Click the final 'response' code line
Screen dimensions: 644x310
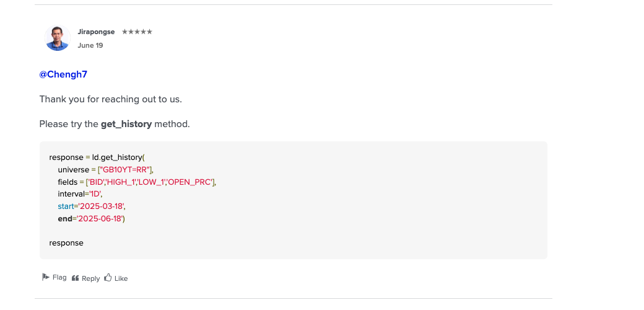click(66, 243)
